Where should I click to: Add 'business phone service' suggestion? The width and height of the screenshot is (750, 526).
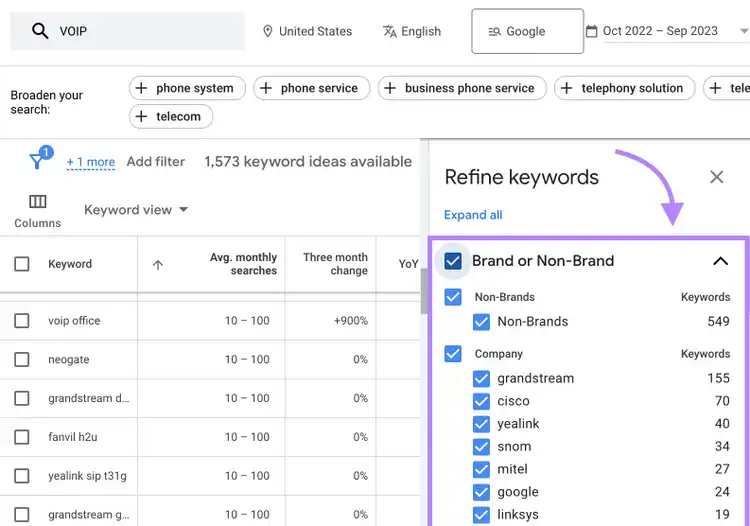point(462,88)
